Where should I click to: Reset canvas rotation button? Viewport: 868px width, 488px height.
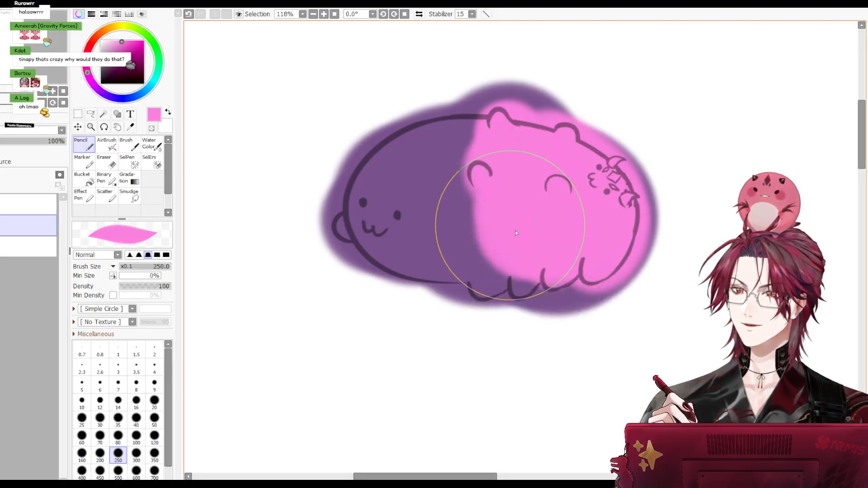pyautogui.click(x=405, y=14)
